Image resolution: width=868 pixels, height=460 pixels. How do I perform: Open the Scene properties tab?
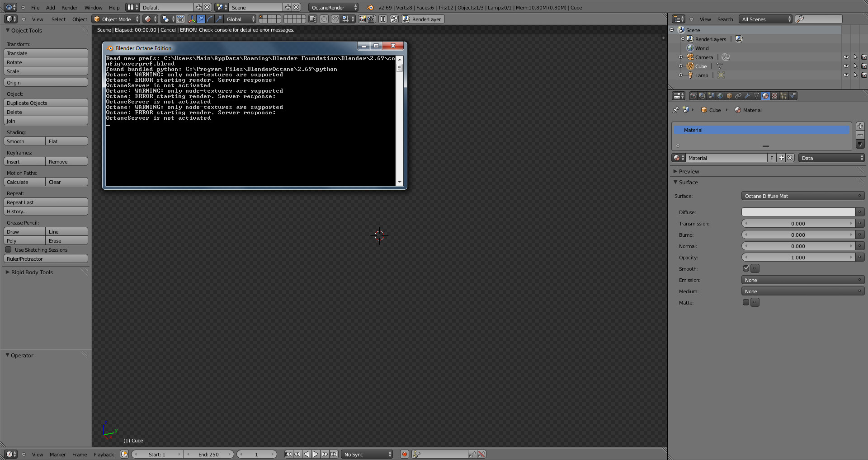click(x=711, y=96)
